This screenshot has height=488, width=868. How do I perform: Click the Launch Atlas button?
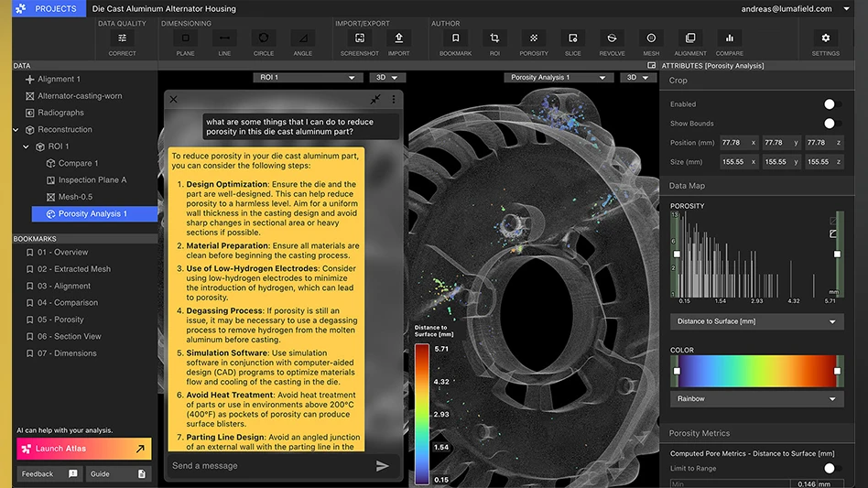(x=83, y=449)
